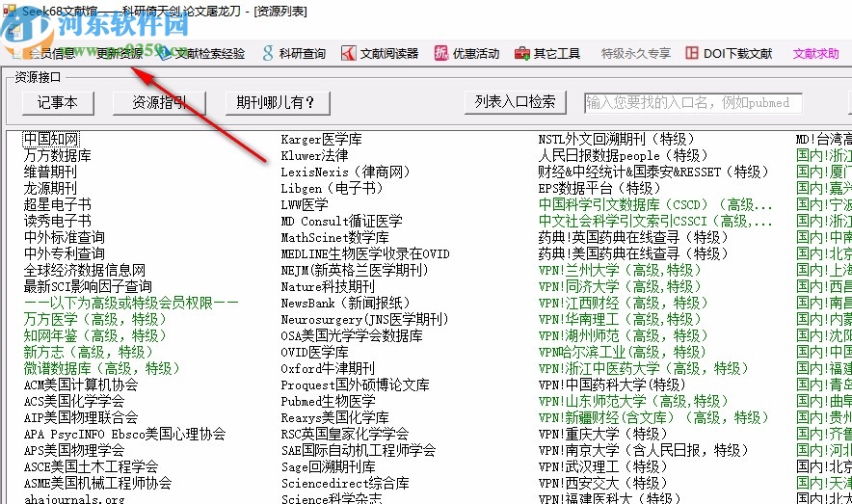
Task: Select 微谱数据库（高级，特级） entry
Action: tap(101, 368)
